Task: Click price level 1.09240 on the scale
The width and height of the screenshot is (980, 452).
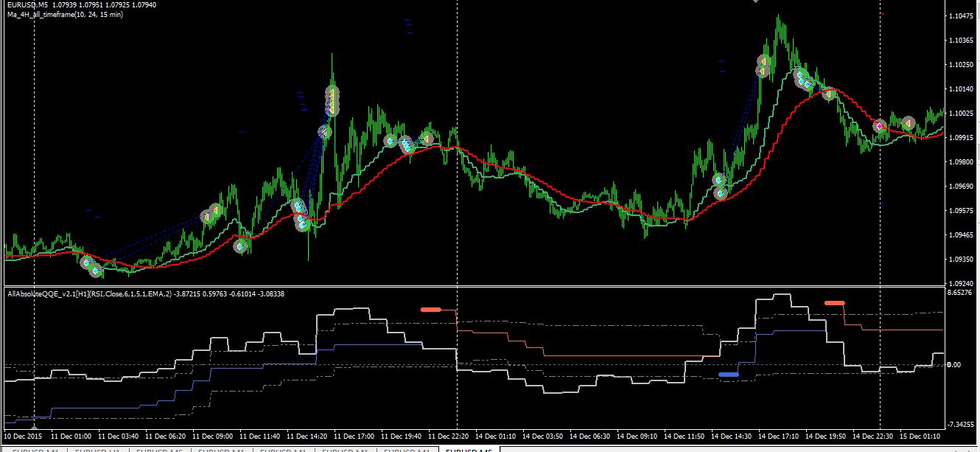Action: [960, 284]
